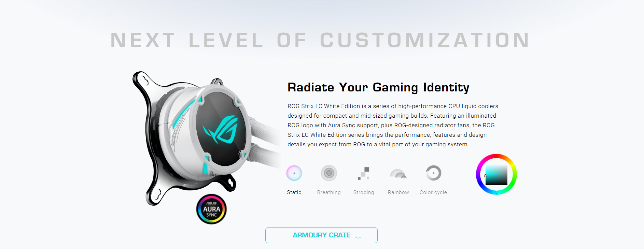Click the ASUS Aura Sync badge
This screenshot has height=249, width=644.
tap(211, 209)
